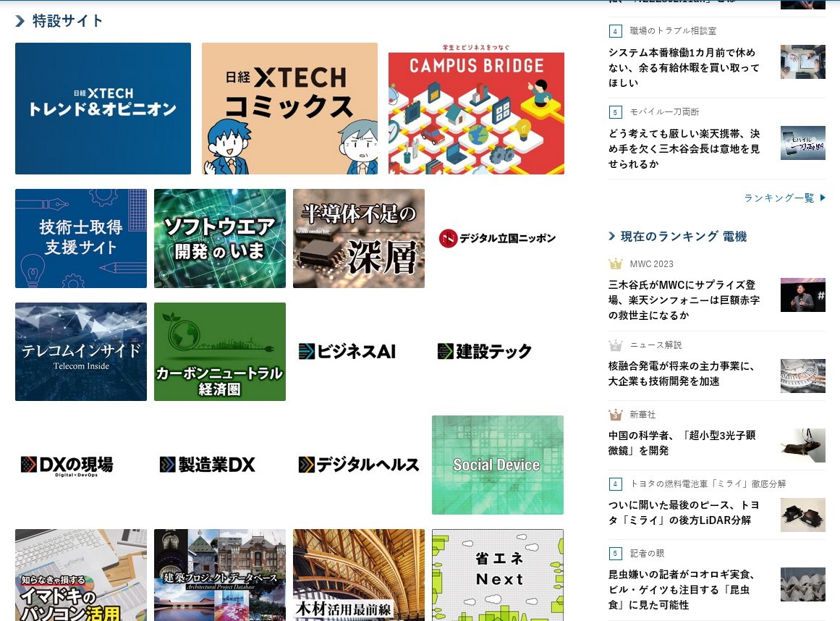Screen dimensions: 840x621
Task: Click rank 4 badge beside 職場のトラブル相談室
Action: 616,31
